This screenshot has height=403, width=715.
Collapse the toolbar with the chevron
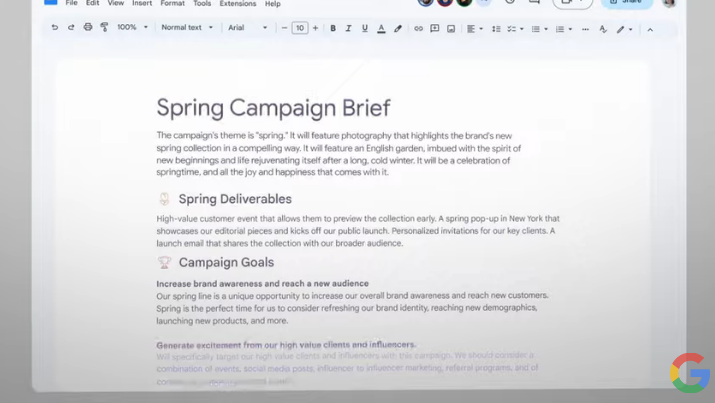tap(650, 30)
